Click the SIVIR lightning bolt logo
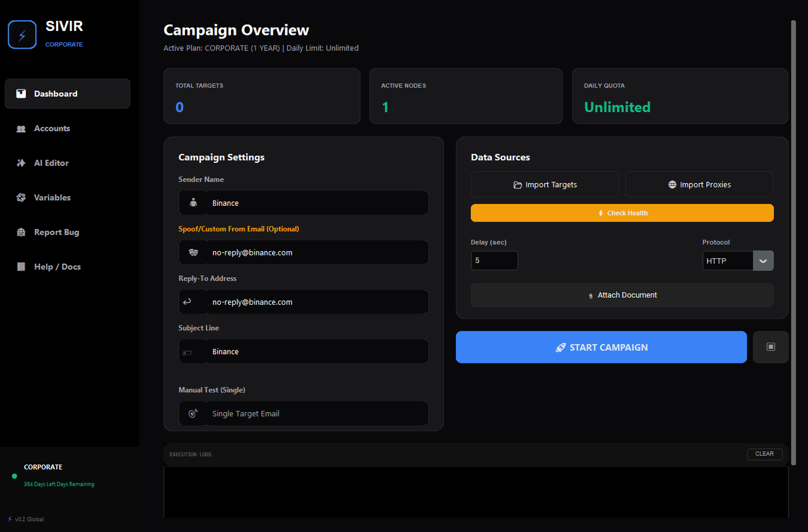 click(22, 34)
